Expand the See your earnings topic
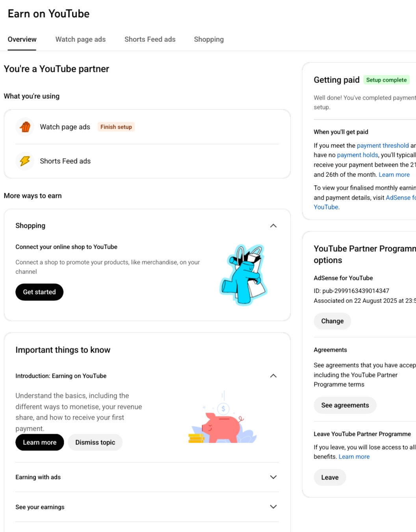 [x=273, y=507]
